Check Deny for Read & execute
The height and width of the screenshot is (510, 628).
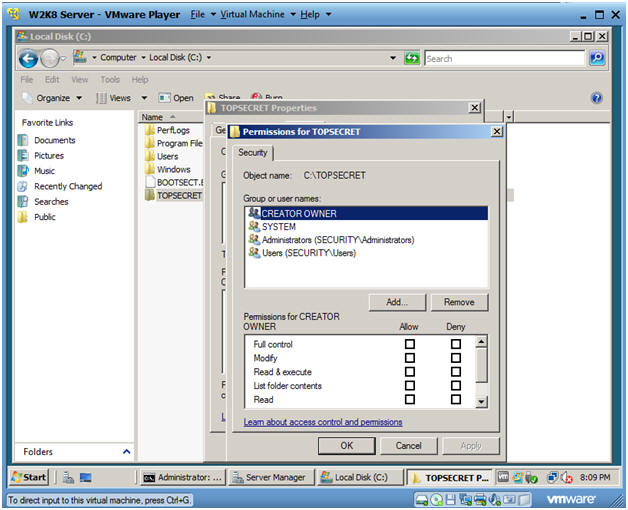click(x=456, y=372)
